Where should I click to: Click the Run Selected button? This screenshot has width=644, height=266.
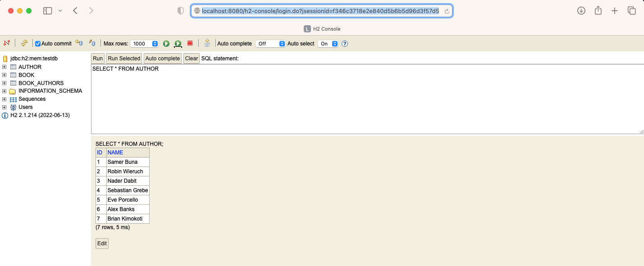124,59
